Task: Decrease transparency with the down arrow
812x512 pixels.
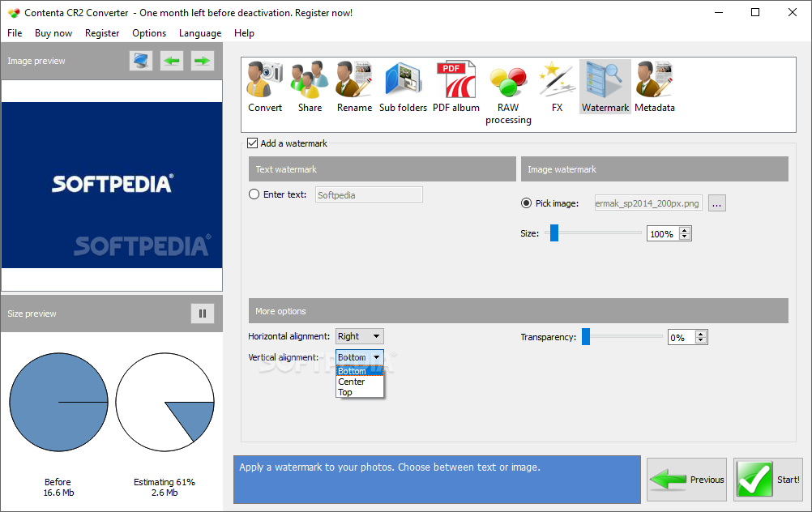Action: tap(701, 340)
